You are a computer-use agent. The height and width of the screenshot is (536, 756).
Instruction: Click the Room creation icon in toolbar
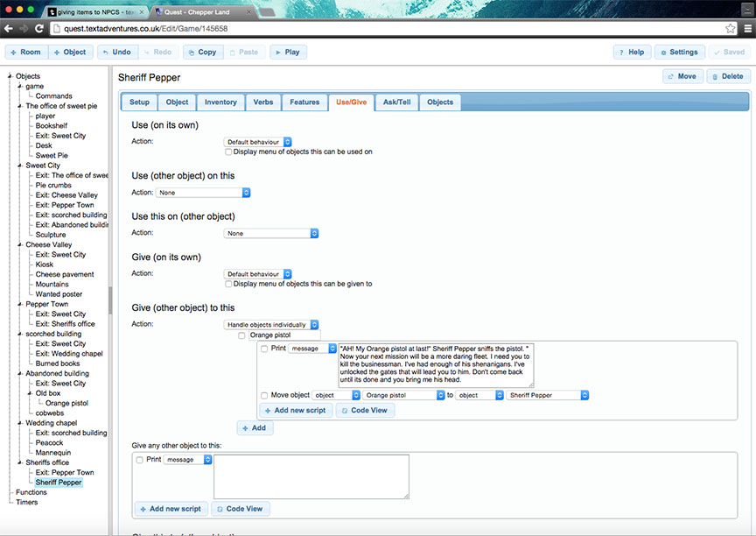(25, 52)
